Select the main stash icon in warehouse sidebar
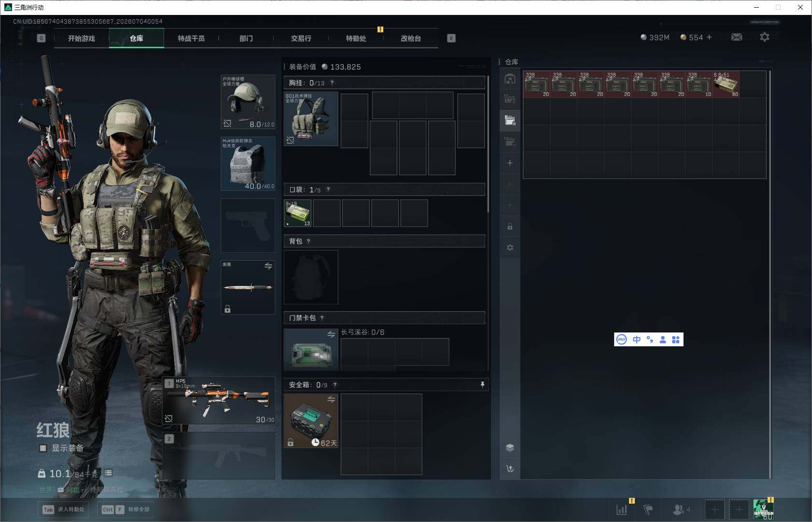812x522 pixels. click(510, 79)
